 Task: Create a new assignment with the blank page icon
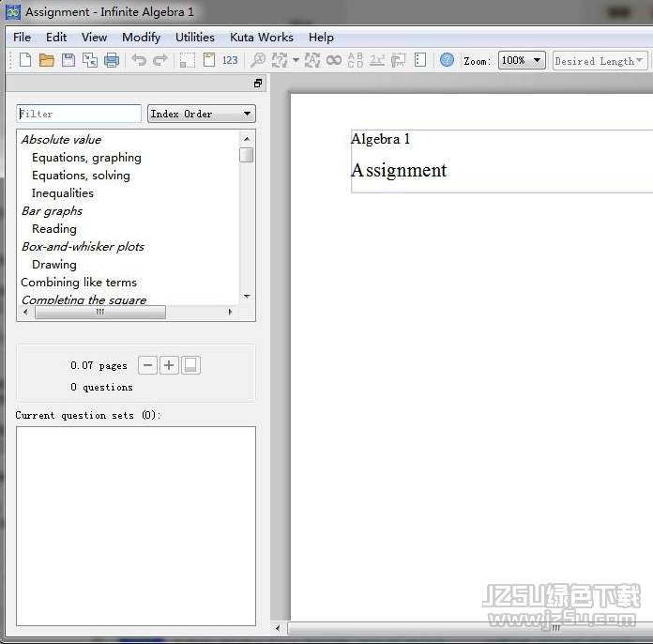[25, 60]
